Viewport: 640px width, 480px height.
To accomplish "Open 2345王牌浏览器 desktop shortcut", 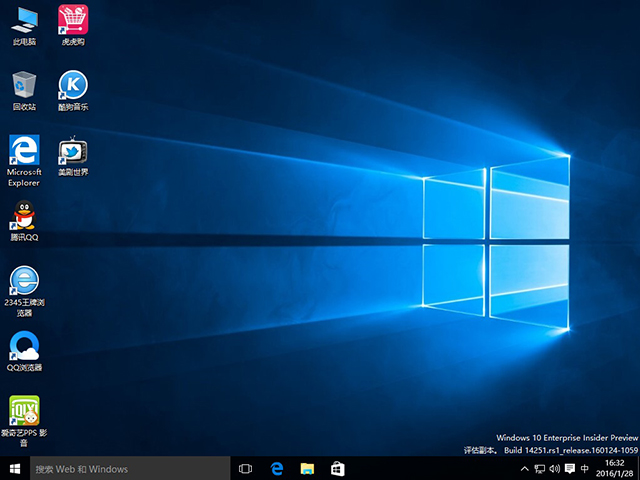I will [x=24, y=280].
